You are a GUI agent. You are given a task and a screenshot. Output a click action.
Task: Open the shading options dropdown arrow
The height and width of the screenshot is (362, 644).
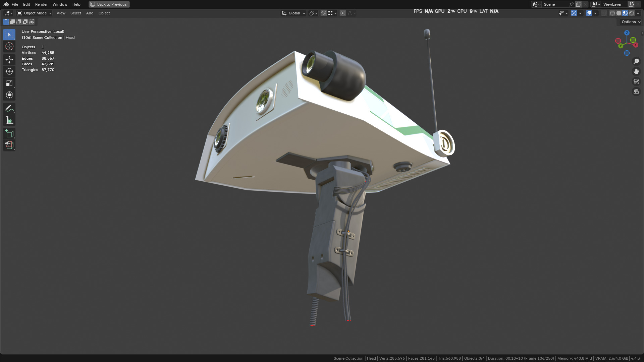tap(638, 13)
